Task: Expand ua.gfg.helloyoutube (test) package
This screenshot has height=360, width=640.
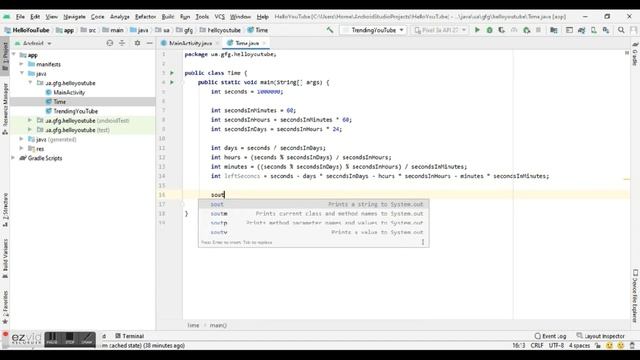Action: [30, 130]
